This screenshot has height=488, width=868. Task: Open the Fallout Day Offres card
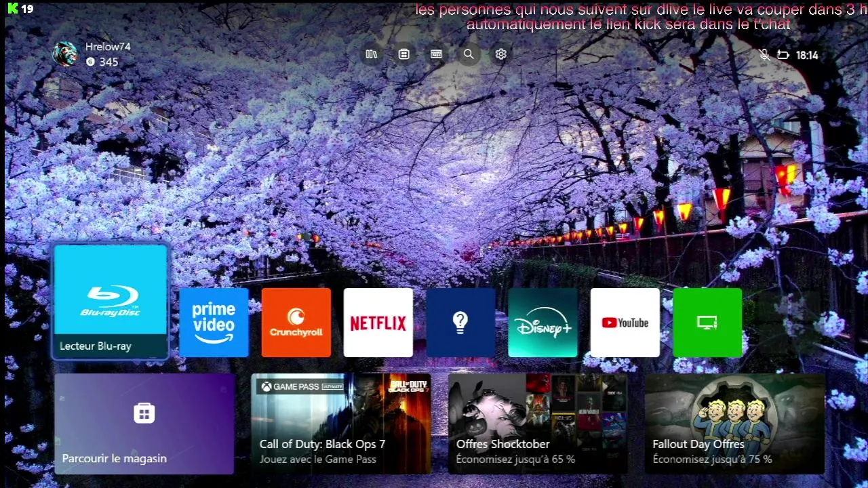tap(734, 424)
